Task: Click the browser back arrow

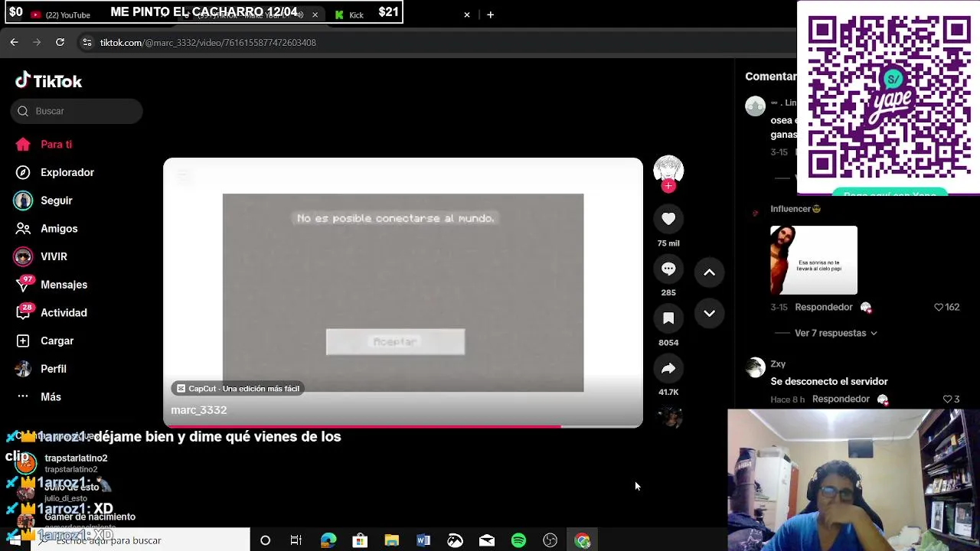Action: click(x=14, y=42)
